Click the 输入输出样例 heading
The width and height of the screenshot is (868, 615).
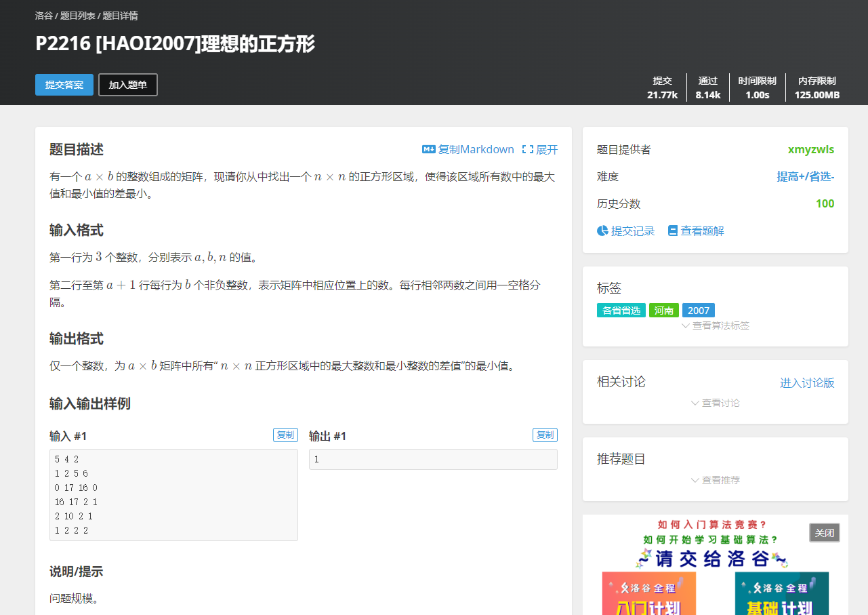[x=90, y=403]
